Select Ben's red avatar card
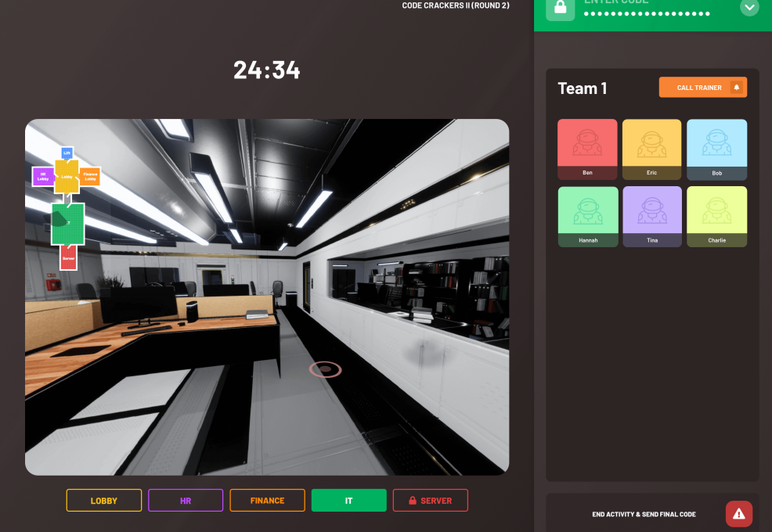This screenshot has width=772, height=532. [587, 149]
